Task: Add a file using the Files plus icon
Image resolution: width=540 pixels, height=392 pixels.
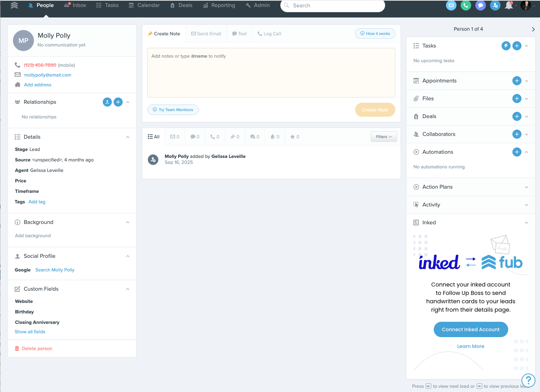Action: tap(517, 99)
